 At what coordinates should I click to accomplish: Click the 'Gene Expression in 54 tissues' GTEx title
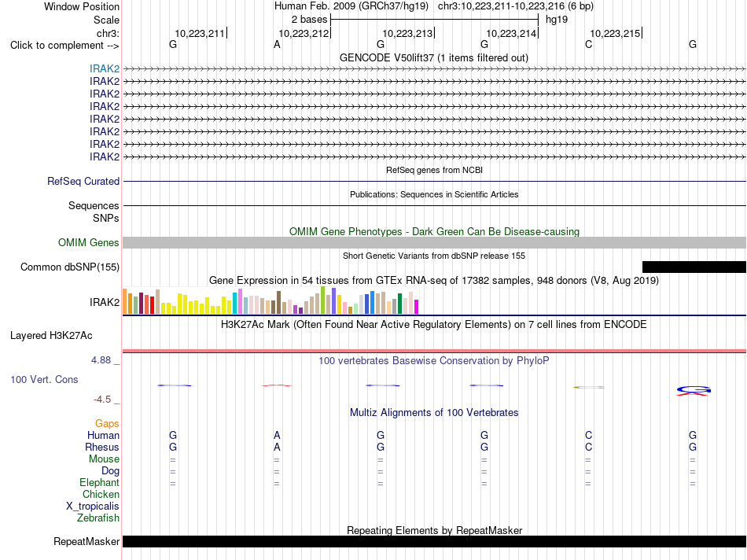tap(434, 280)
